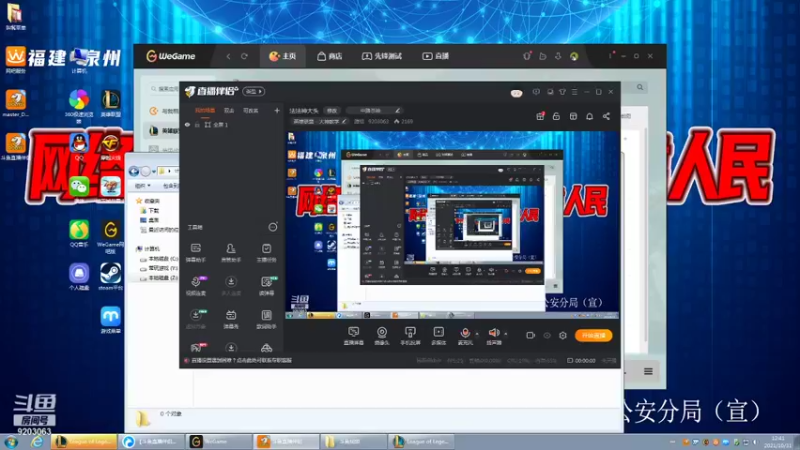Screen dimensions: 800x450
Task: Click WeGame search input field
Action: click(164, 88)
